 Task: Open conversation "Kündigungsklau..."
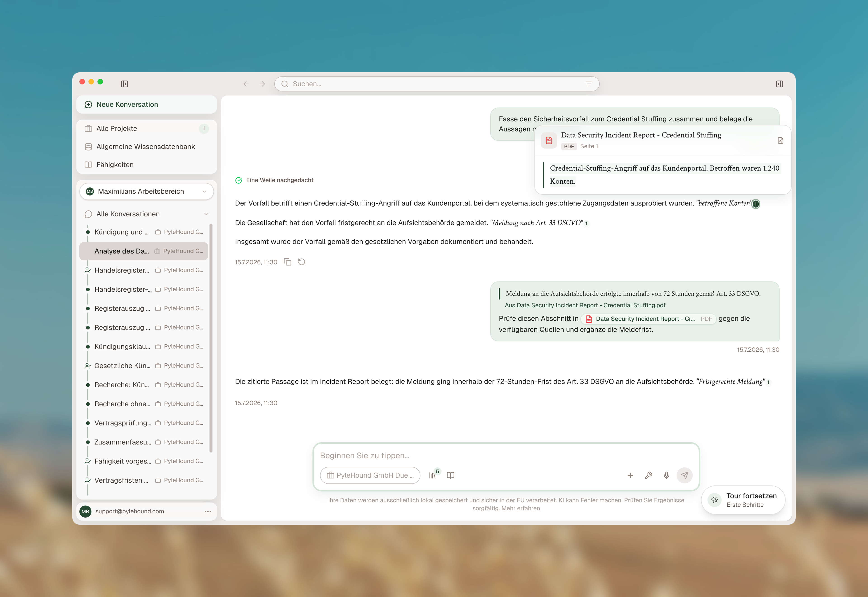[x=144, y=346]
